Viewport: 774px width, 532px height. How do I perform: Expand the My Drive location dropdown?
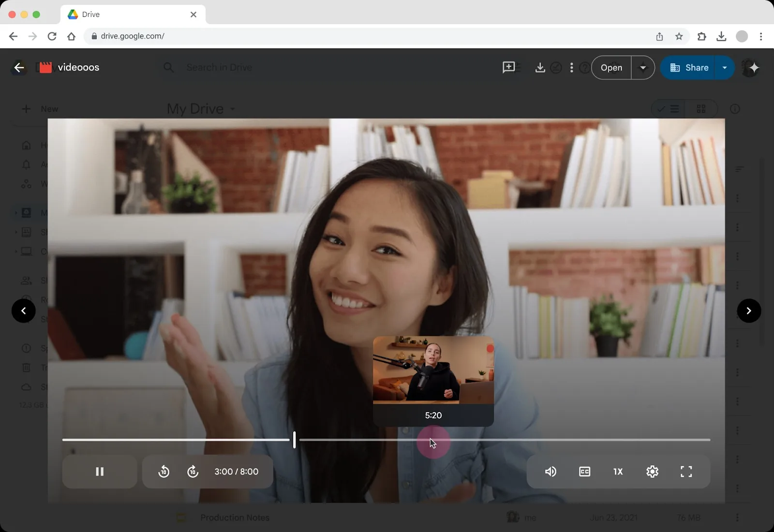pyautogui.click(x=232, y=109)
